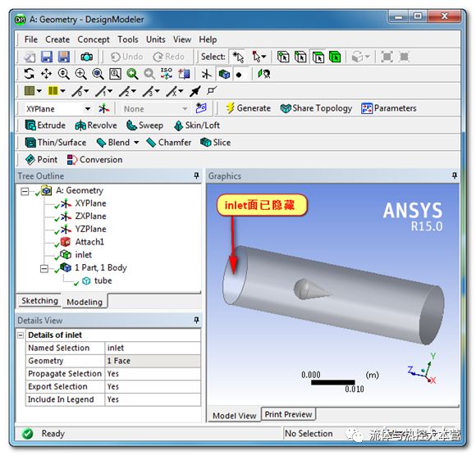Open the Create menu

(x=57, y=39)
